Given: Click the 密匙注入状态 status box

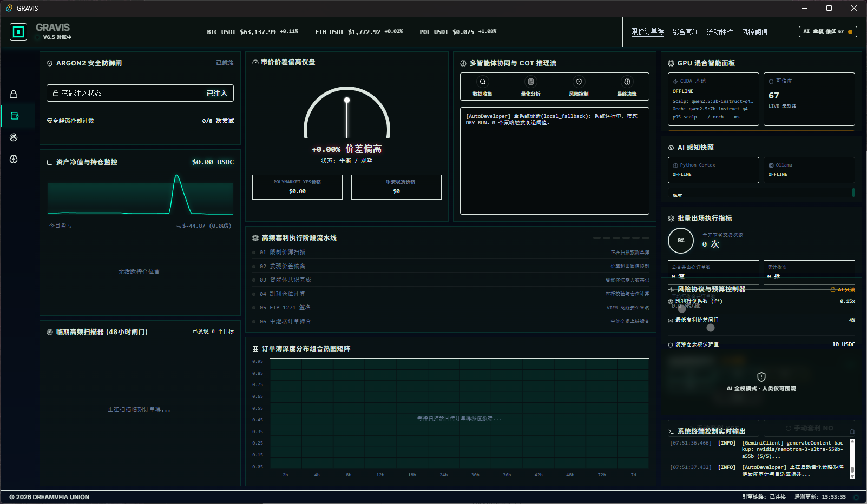Looking at the screenshot, I should click(x=140, y=93).
